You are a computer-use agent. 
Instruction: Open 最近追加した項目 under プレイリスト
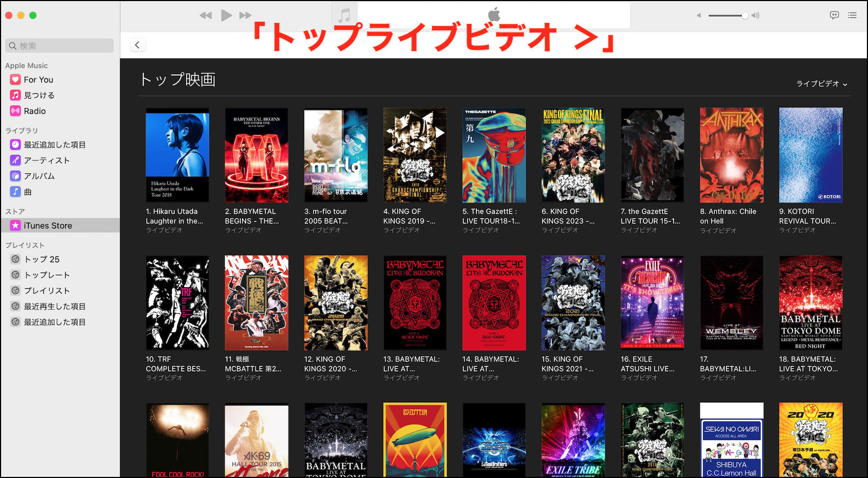60,322
